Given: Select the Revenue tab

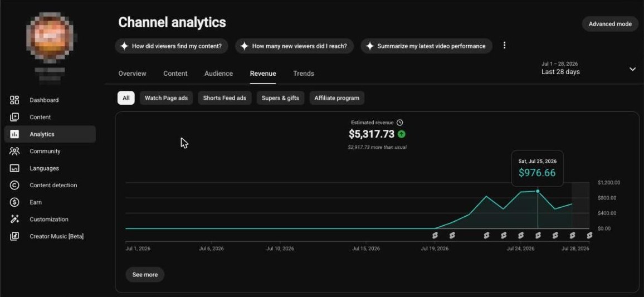Looking at the screenshot, I should pyautogui.click(x=263, y=74).
